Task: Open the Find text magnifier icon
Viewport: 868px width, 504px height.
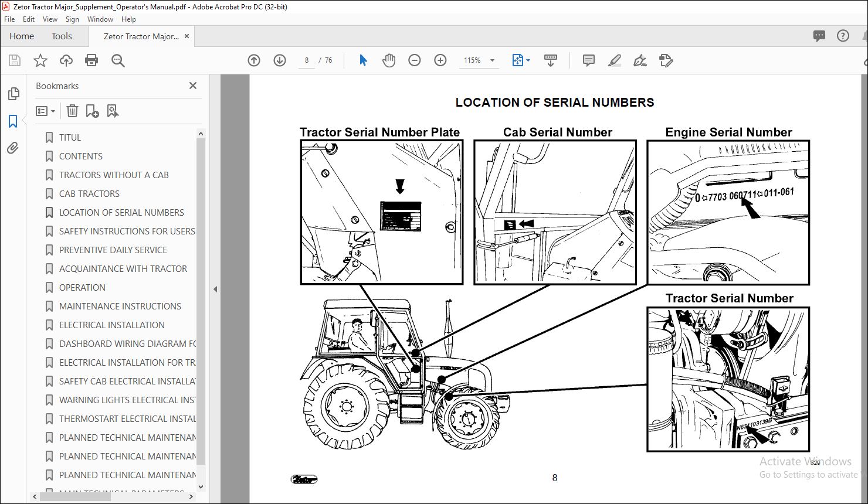Action: [118, 60]
